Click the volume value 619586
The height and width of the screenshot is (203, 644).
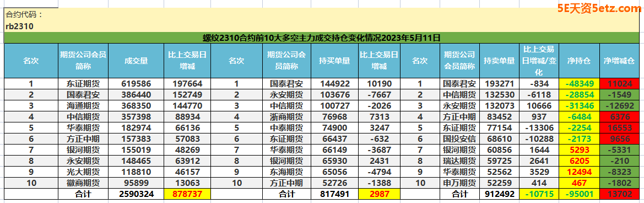point(136,83)
